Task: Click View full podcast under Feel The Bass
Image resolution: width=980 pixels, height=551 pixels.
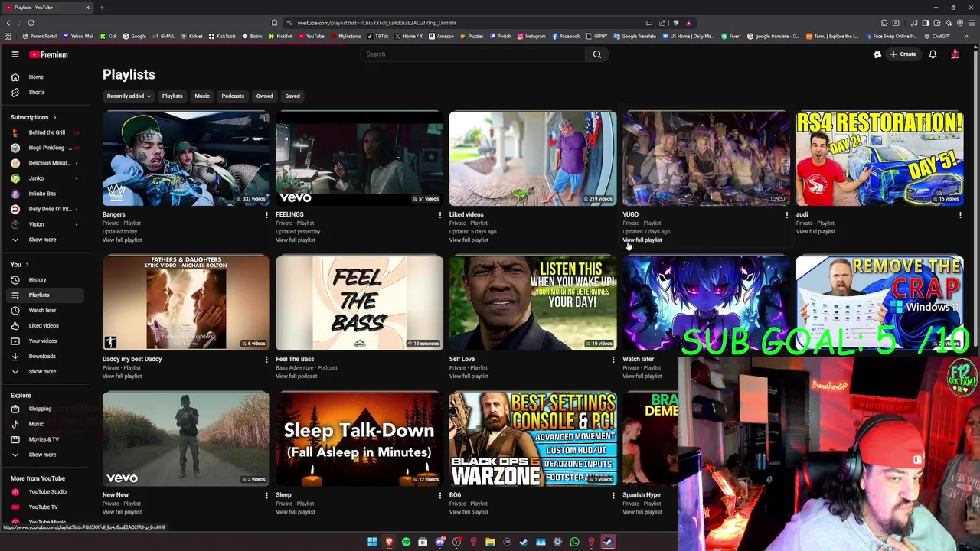Action: (x=296, y=377)
